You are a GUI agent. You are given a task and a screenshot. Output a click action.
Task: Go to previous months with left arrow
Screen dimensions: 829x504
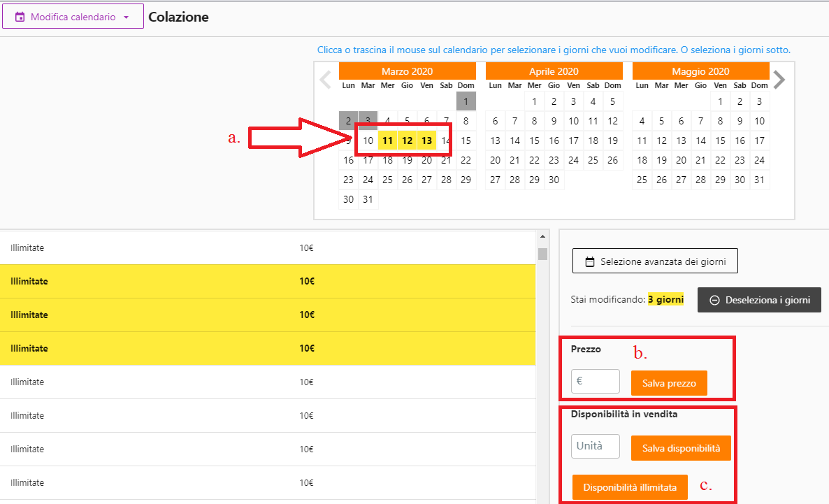coord(325,80)
